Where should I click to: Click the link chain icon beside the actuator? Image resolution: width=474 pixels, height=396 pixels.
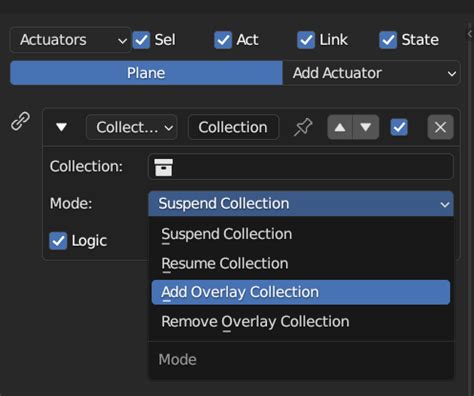tap(20, 121)
